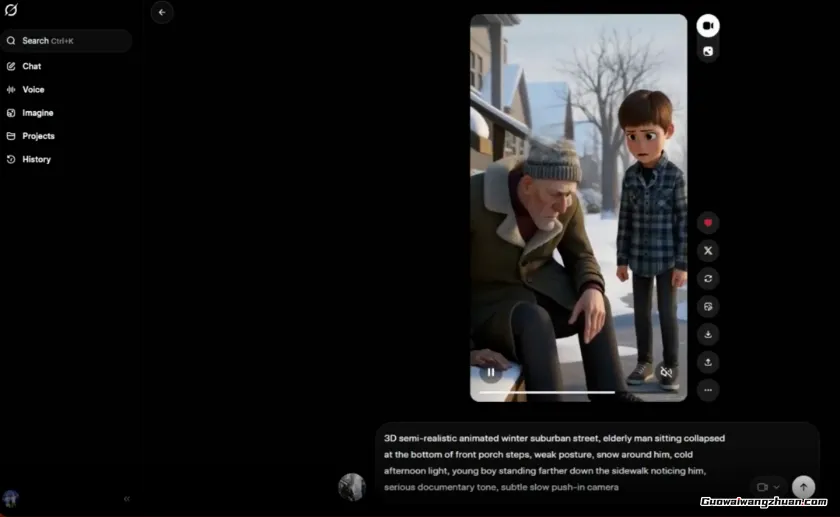Share the video to X

click(x=708, y=251)
